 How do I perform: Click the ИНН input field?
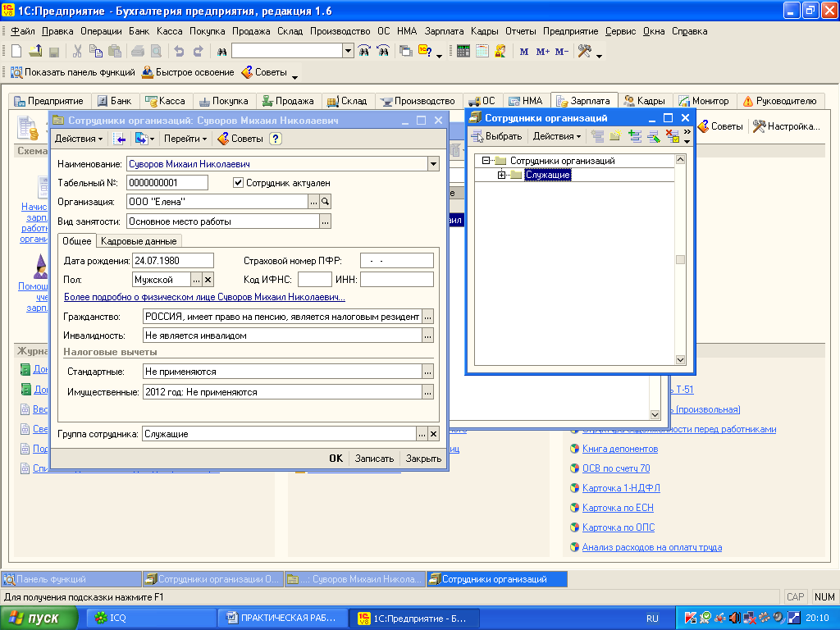click(396, 280)
